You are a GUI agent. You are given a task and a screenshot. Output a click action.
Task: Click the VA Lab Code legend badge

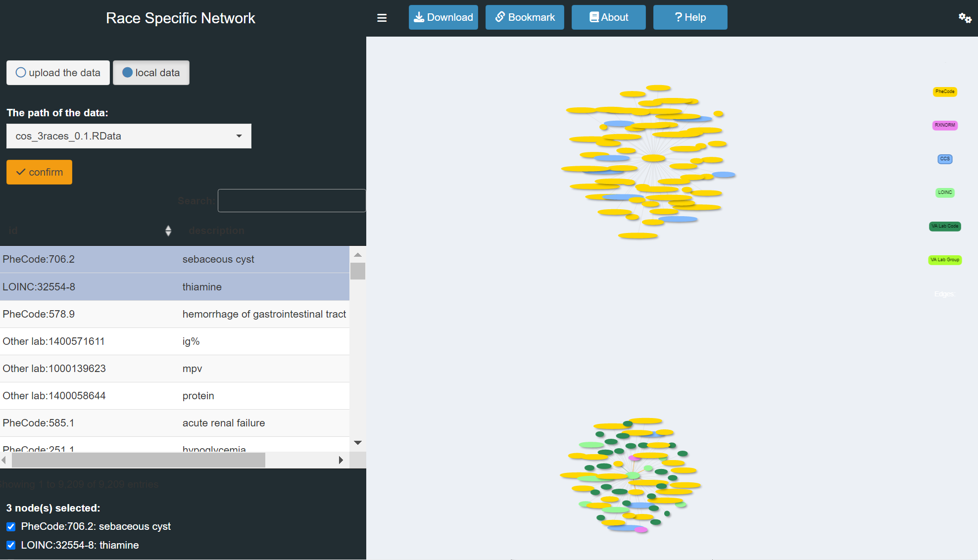(944, 226)
